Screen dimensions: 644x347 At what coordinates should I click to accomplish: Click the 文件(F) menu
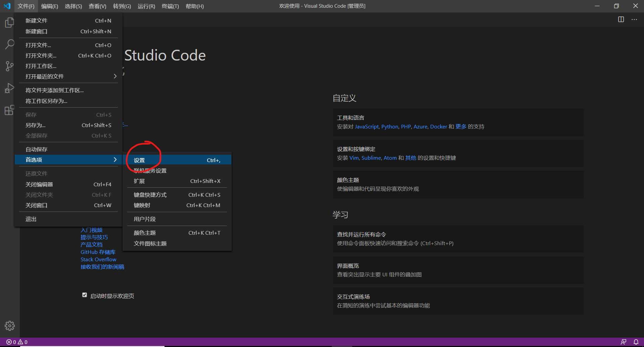[x=26, y=6]
